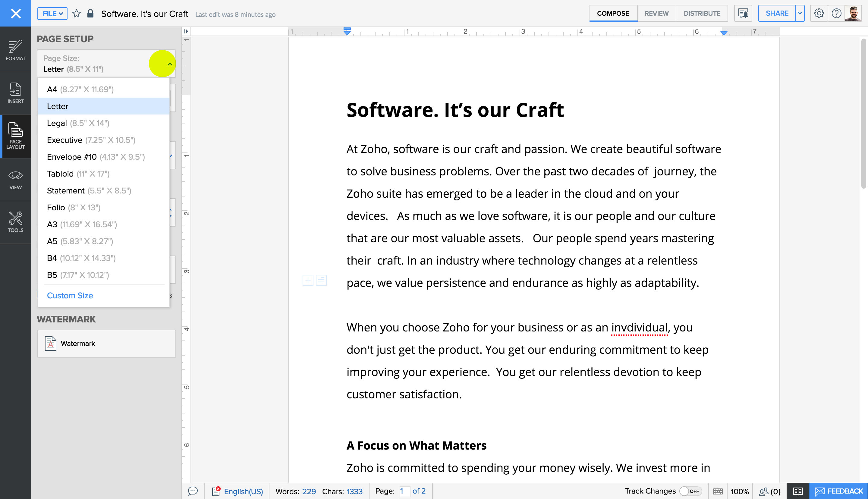The height and width of the screenshot is (499, 868).
Task: Expand the Custom Size option
Action: (70, 295)
